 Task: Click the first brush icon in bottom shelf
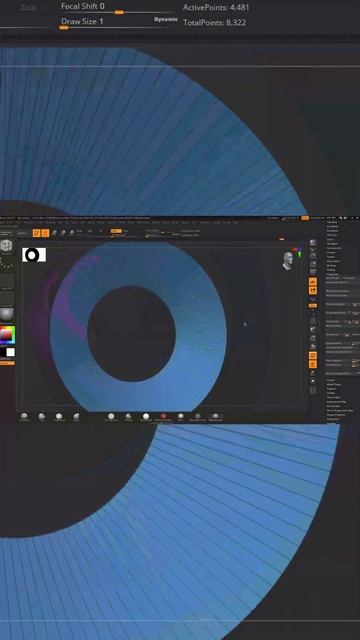click(x=24, y=416)
